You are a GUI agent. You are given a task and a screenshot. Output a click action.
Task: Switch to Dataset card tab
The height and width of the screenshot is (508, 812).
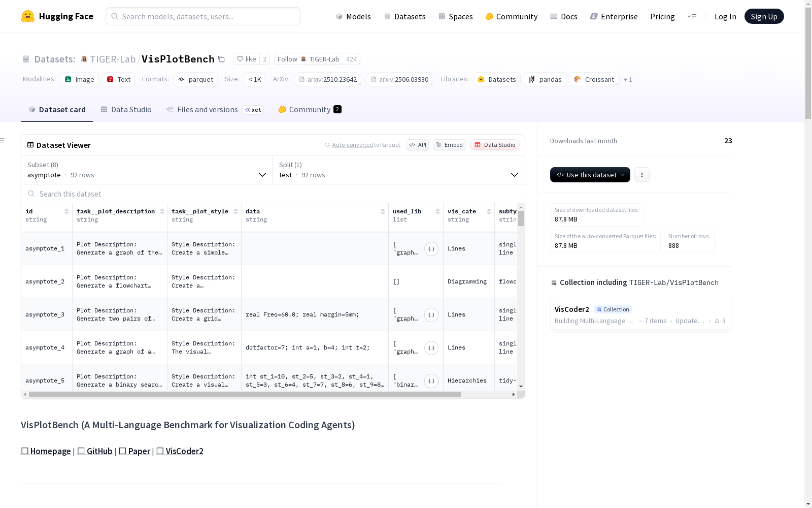[57, 110]
